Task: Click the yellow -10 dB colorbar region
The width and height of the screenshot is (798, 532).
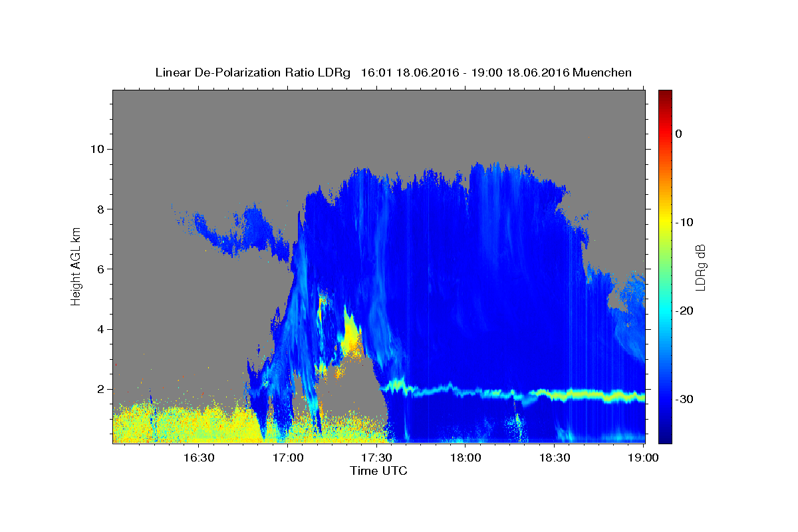Action: (665, 222)
